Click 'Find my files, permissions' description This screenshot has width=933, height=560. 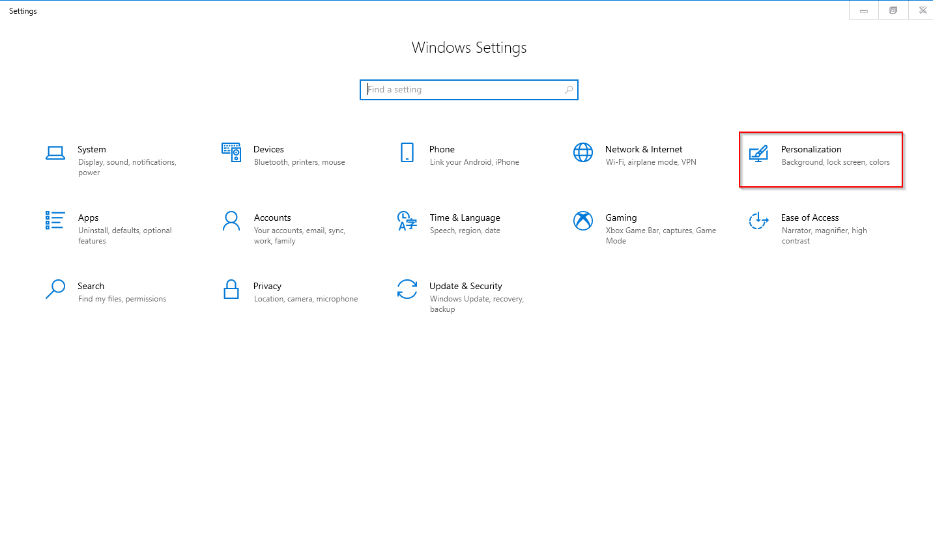(122, 299)
